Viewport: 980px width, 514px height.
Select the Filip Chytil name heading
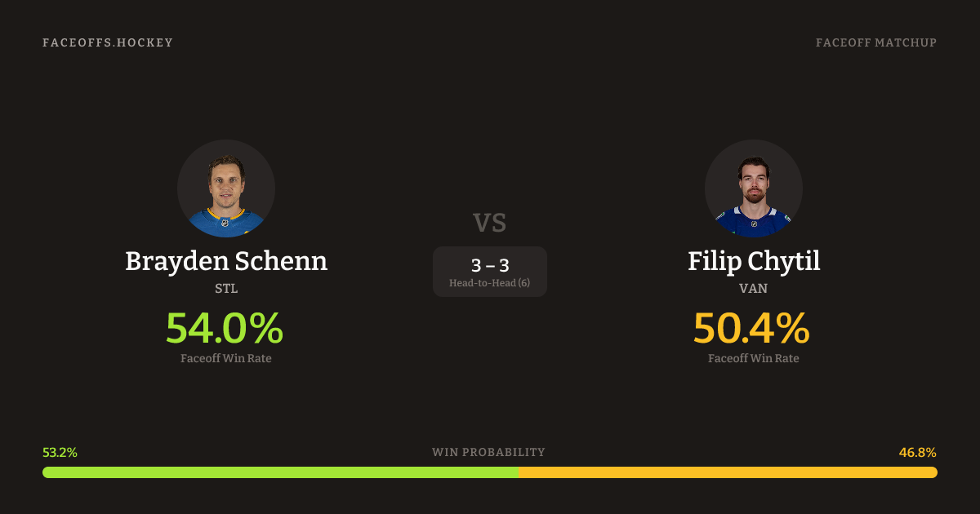(754, 261)
